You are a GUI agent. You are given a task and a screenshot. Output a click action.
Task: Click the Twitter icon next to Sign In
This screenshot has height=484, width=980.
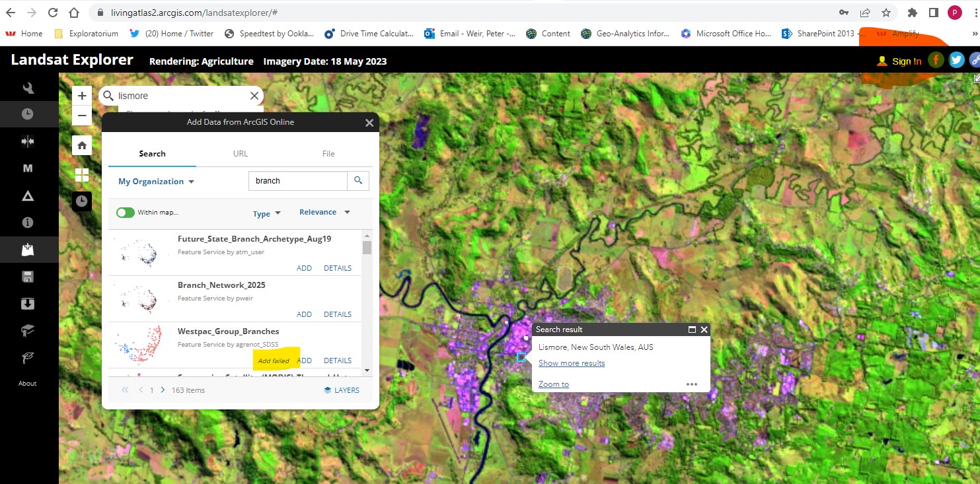point(956,59)
